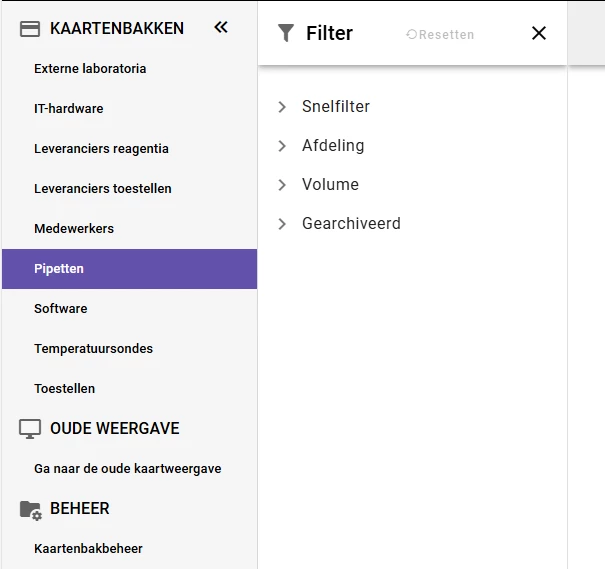The image size is (605, 569).
Task: Click the Oude Weergave monitor icon
Action: 30,429
